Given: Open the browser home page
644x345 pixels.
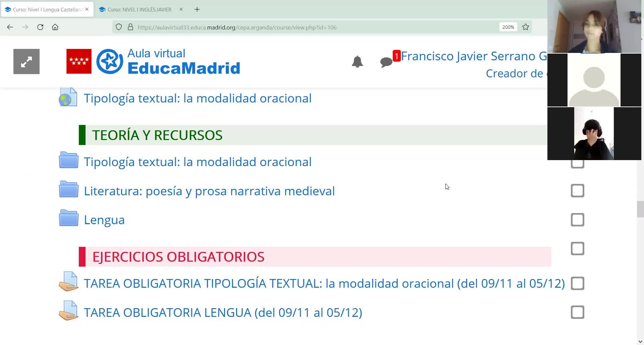Looking at the screenshot, I should (55, 27).
